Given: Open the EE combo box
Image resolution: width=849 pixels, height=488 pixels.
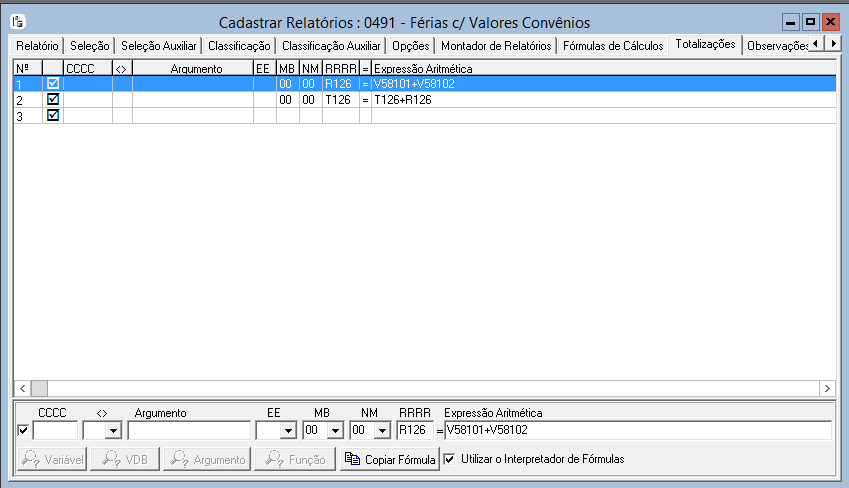Looking at the screenshot, I should pyautogui.click(x=287, y=431).
